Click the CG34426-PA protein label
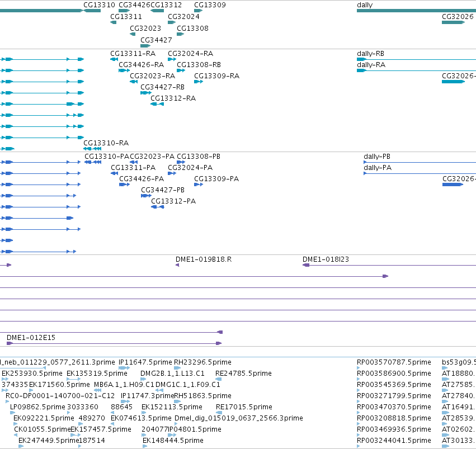Image resolution: width=476 pixels, height=449 pixels. [x=142, y=179]
